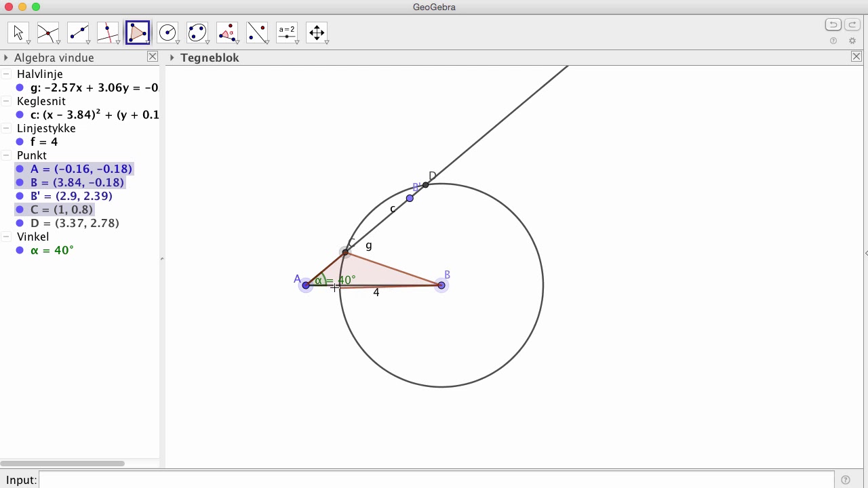
Task: Toggle visibility of ray g
Action: tap(20, 87)
